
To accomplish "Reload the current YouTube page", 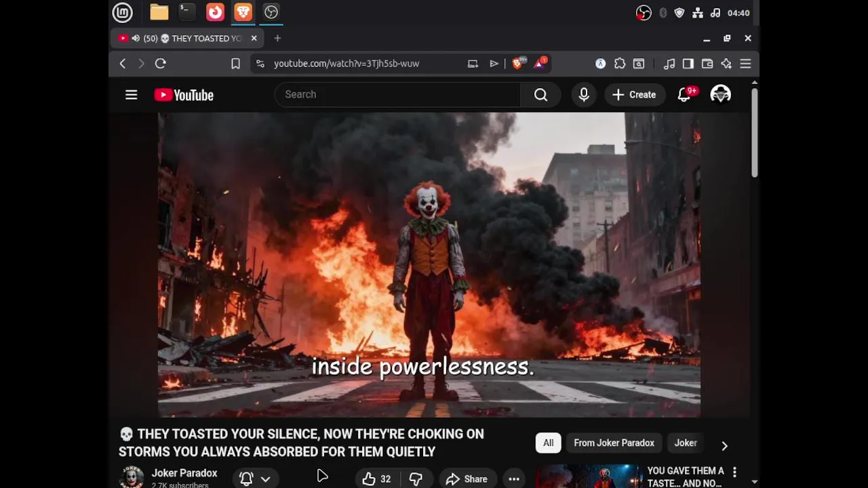I will pyautogui.click(x=161, y=64).
